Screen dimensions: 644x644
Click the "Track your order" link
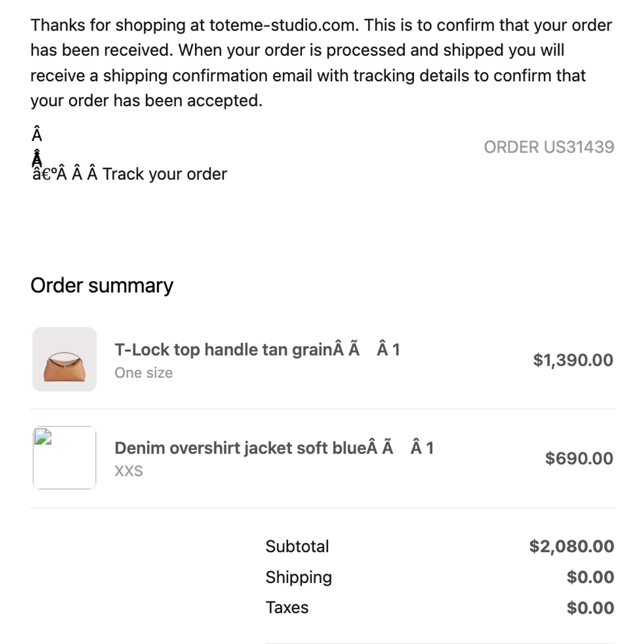pos(164,174)
